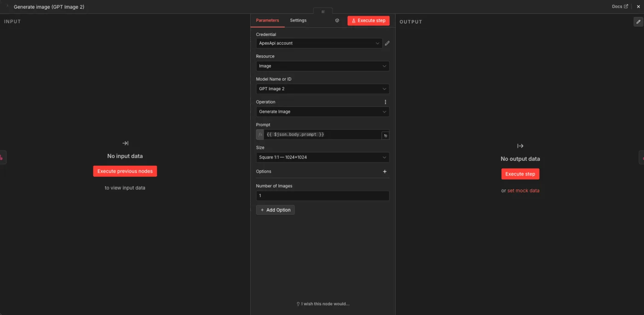644x315 pixels.
Task: Open the Docs external link icon
Action: pyautogui.click(x=626, y=6)
